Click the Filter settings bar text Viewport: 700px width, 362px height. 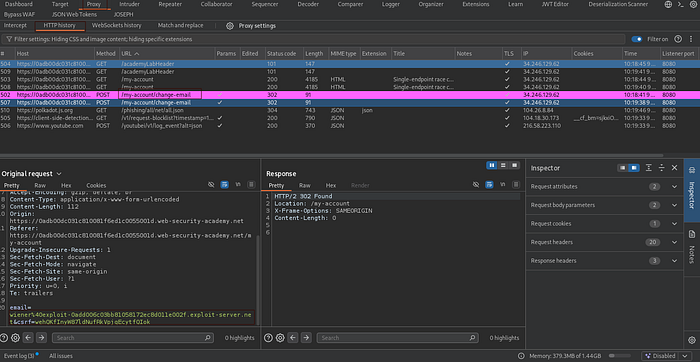(x=103, y=39)
